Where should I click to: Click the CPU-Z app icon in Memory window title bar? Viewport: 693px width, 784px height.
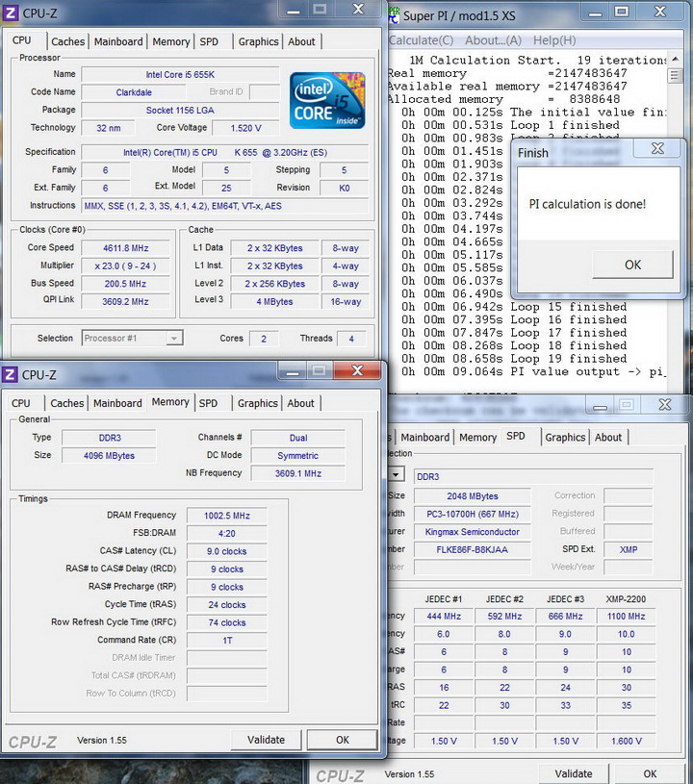pyautogui.click(x=10, y=374)
